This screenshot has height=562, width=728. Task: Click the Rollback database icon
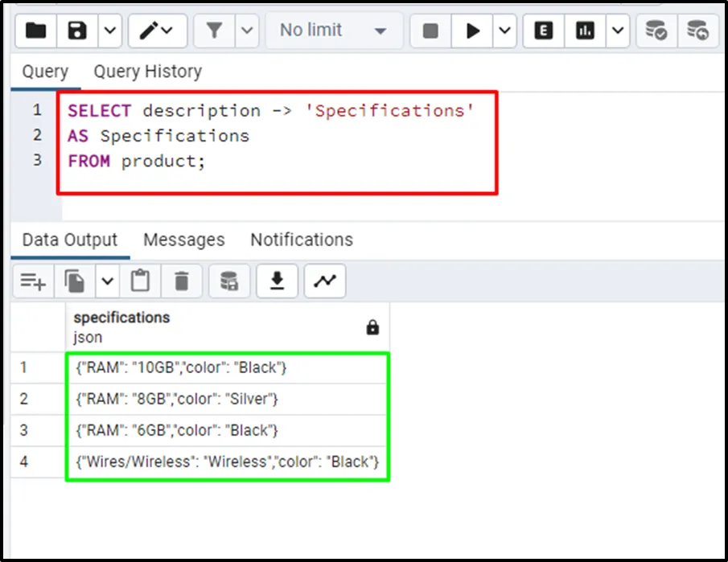pos(697,31)
